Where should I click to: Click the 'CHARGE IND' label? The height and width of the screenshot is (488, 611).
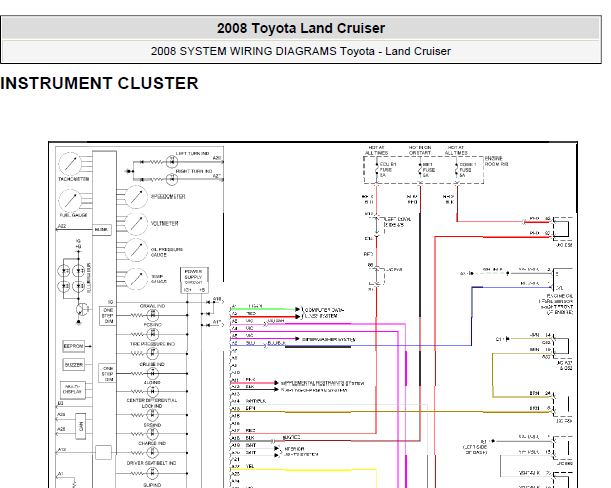coord(152,443)
